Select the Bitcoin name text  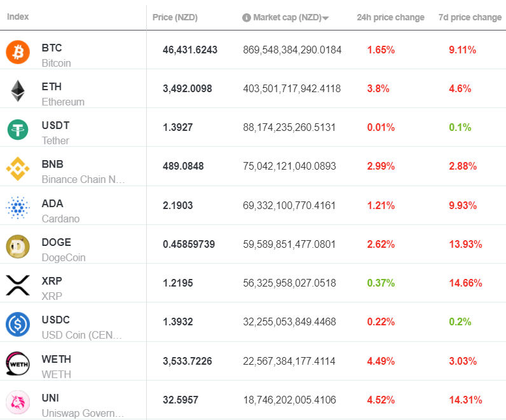pyautogui.click(x=56, y=63)
